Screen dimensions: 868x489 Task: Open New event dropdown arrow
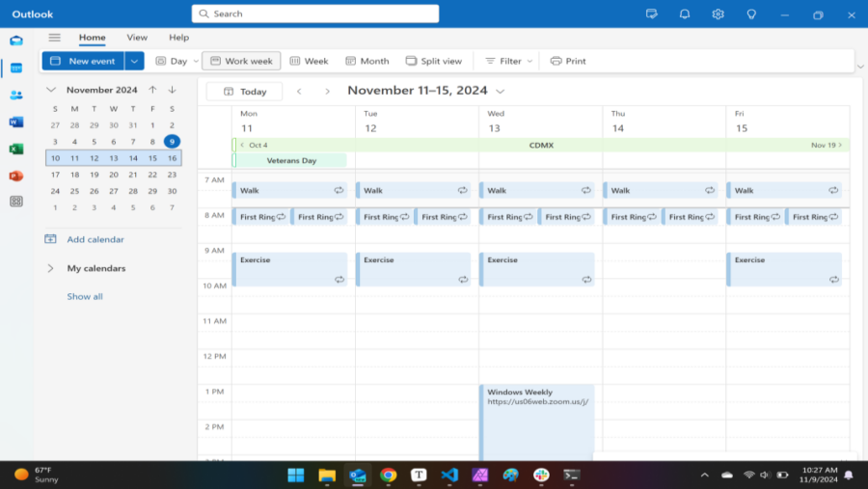[134, 61]
